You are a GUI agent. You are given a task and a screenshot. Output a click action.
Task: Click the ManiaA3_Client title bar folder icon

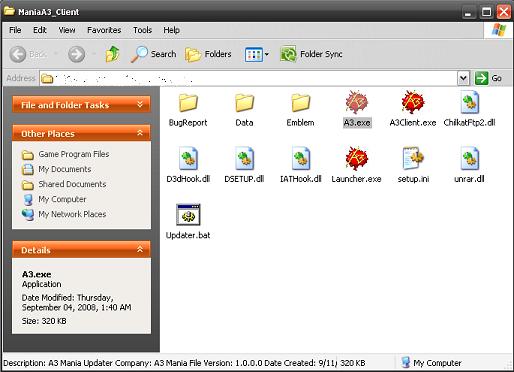[x=9, y=11]
